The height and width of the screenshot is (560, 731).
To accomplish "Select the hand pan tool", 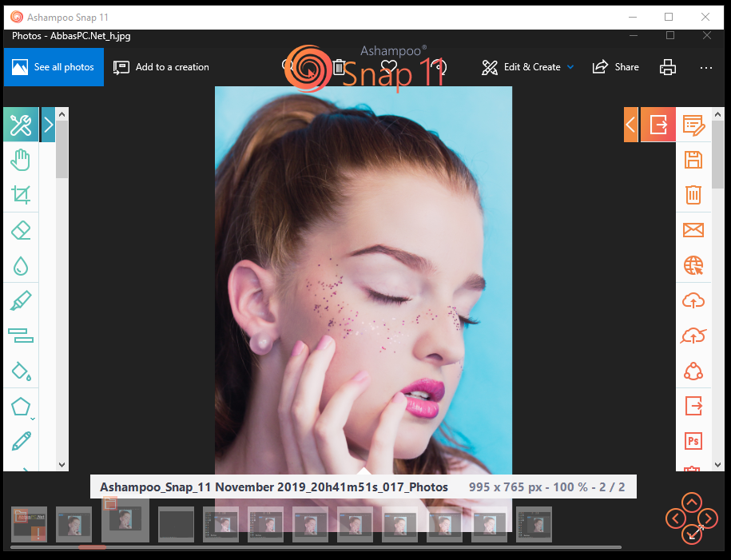I will click(21, 160).
